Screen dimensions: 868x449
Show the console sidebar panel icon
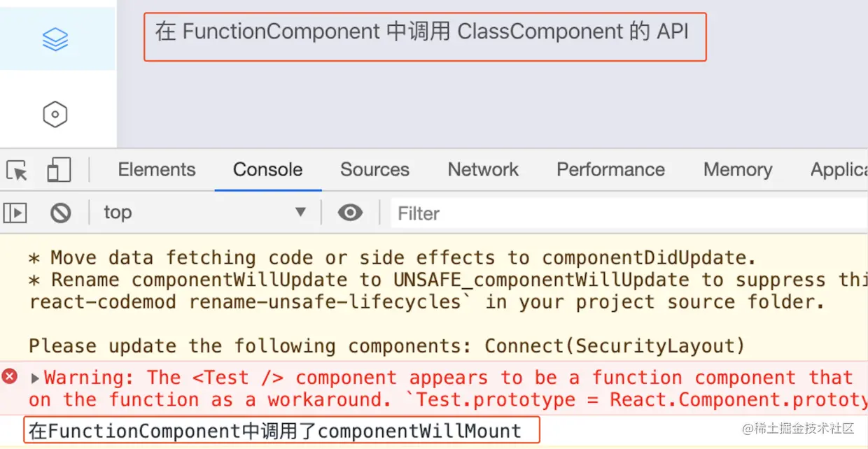point(15,213)
